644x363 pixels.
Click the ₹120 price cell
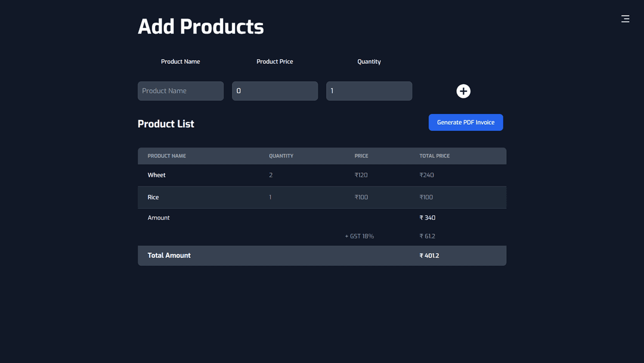(x=361, y=175)
